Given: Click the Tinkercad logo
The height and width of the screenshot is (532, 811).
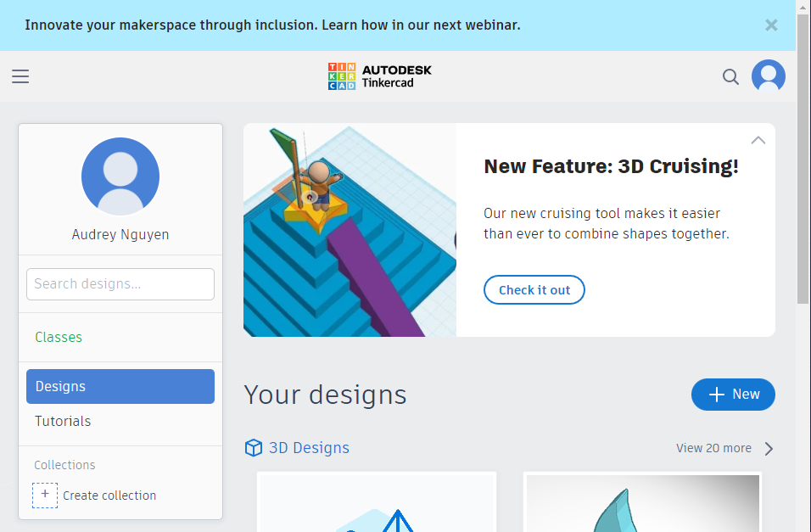Looking at the screenshot, I should pyautogui.click(x=378, y=76).
